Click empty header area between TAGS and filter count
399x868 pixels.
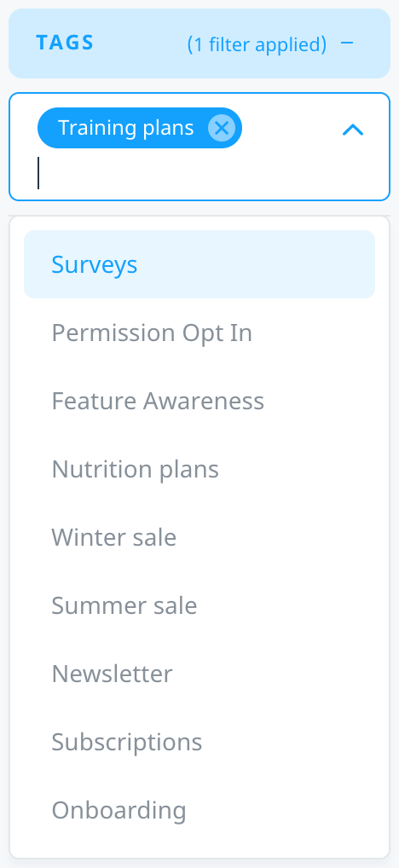pyautogui.click(x=141, y=43)
